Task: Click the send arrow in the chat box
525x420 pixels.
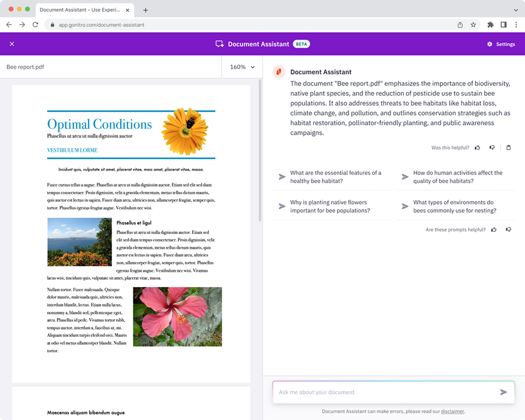Action: pos(504,392)
